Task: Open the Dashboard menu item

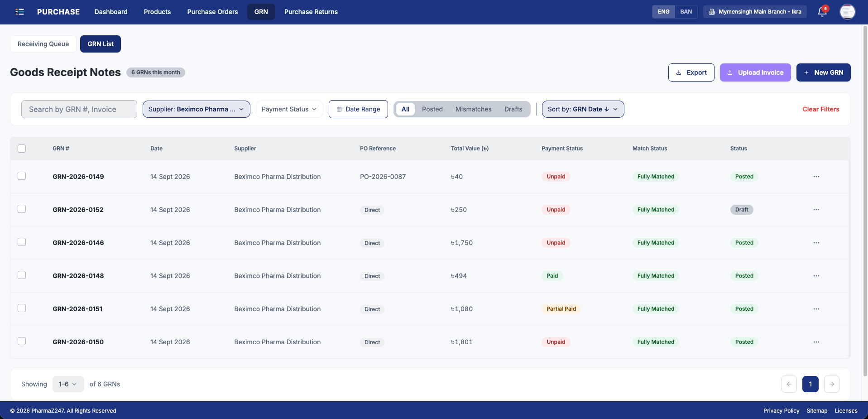Action: (111, 12)
